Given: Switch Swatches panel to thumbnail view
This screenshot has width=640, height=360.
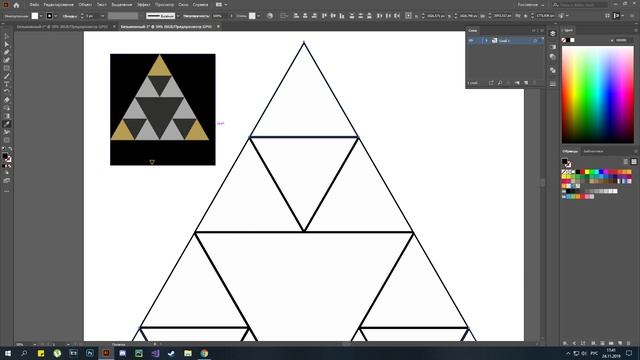Looking at the screenshot, I should [x=634, y=162].
